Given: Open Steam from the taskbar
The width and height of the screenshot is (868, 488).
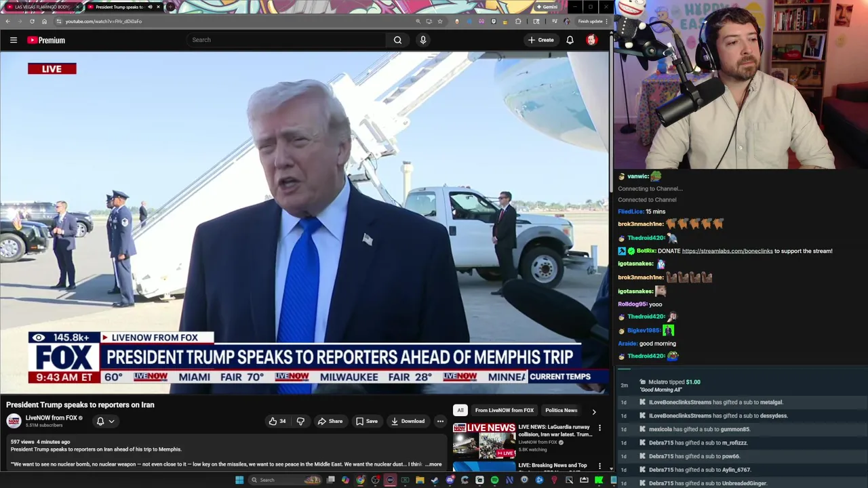Looking at the screenshot, I should 435,481.
